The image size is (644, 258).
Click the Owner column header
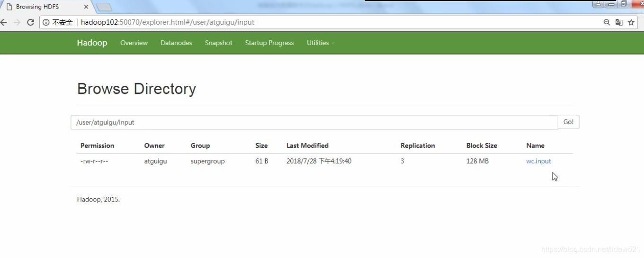tap(154, 146)
